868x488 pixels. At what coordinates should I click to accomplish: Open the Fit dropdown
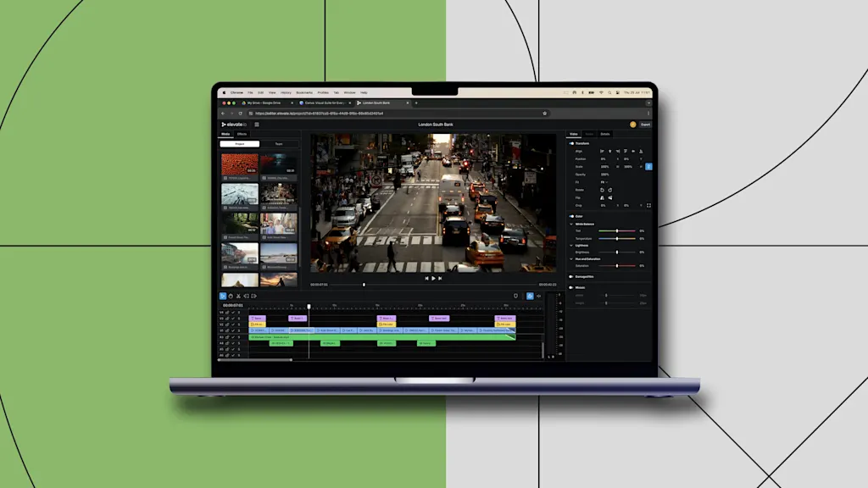click(604, 182)
